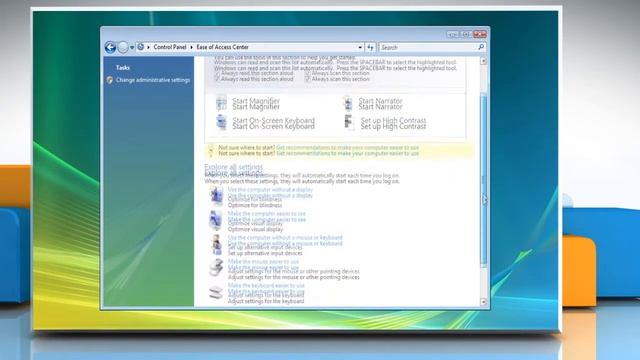Open Change administrative settings link
Viewport: 640px width, 360px height.
click(153, 80)
